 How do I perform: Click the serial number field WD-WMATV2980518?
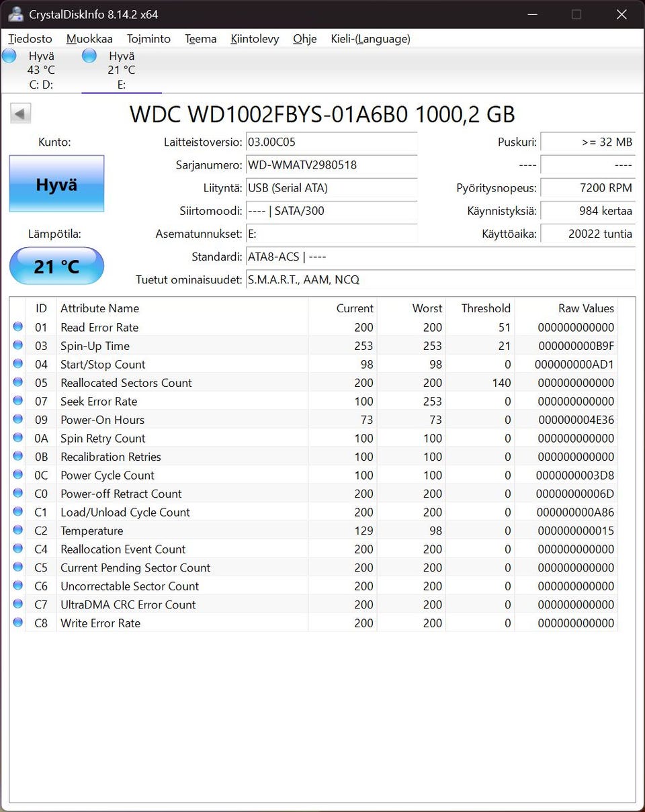[x=332, y=165]
